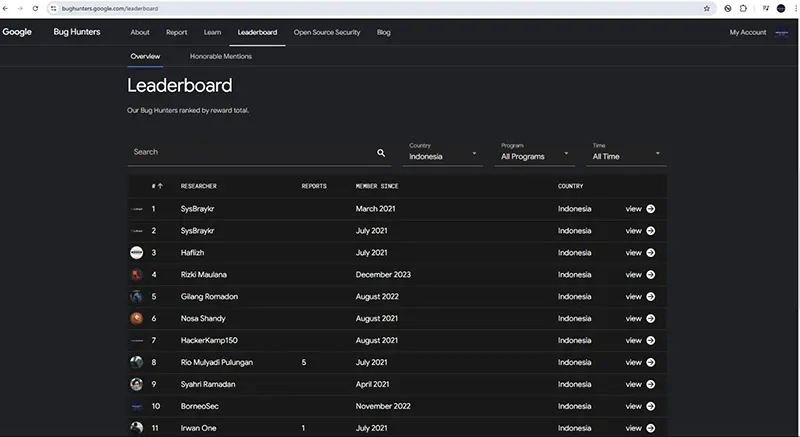Bookmark this page with the star icon
The height and width of the screenshot is (437, 800).
[x=707, y=8]
